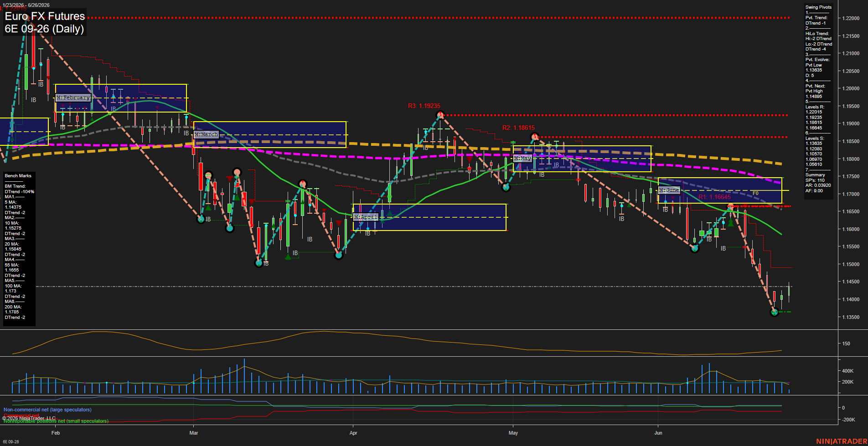
Task: Open the Bench Marks panel heading
Action: (18, 176)
